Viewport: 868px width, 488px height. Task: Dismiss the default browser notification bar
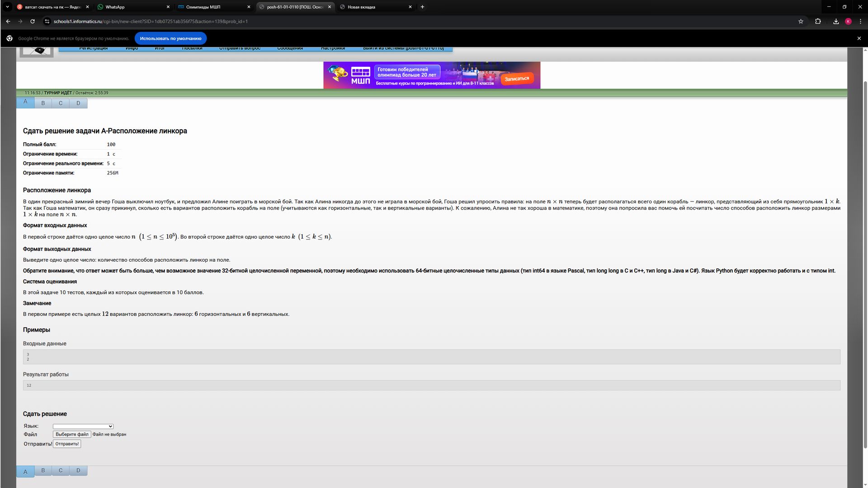(x=859, y=38)
